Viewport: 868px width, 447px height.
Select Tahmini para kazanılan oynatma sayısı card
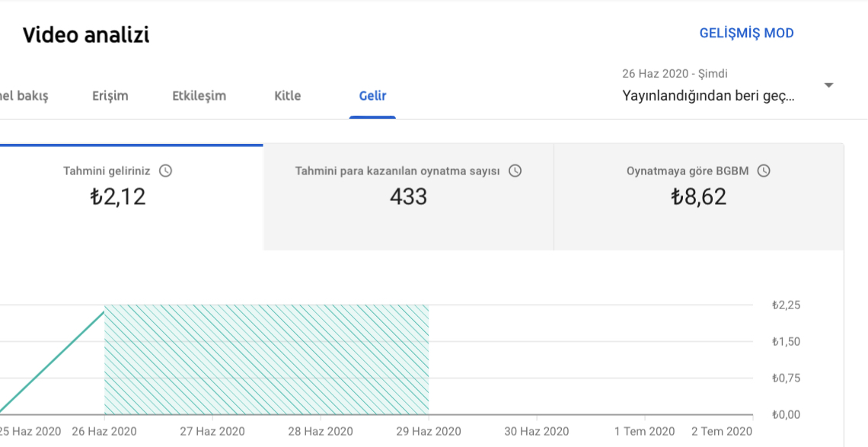click(x=409, y=197)
